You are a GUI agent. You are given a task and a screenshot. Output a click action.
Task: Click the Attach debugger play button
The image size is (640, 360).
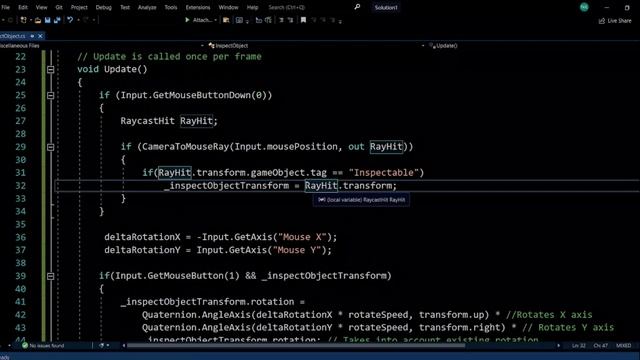tap(187, 20)
